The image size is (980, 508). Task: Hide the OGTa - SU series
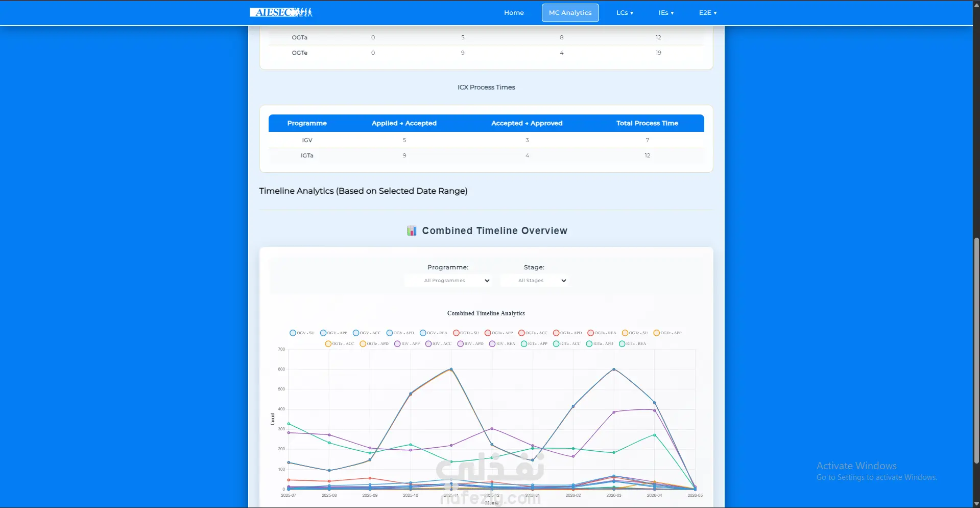466,333
